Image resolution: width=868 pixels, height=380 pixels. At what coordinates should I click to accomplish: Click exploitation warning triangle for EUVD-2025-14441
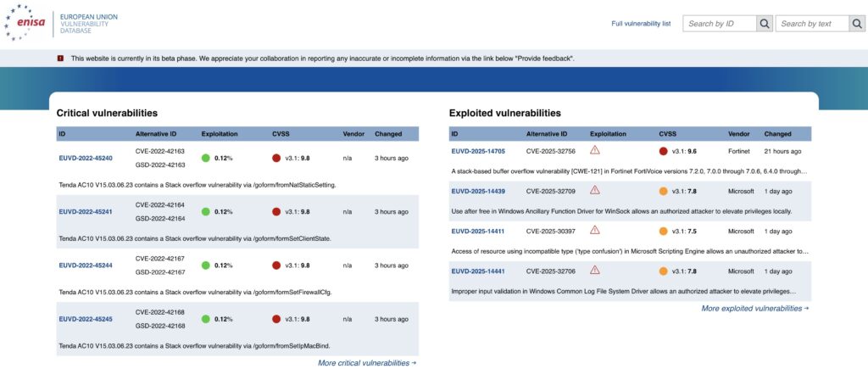pyautogui.click(x=595, y=271)
